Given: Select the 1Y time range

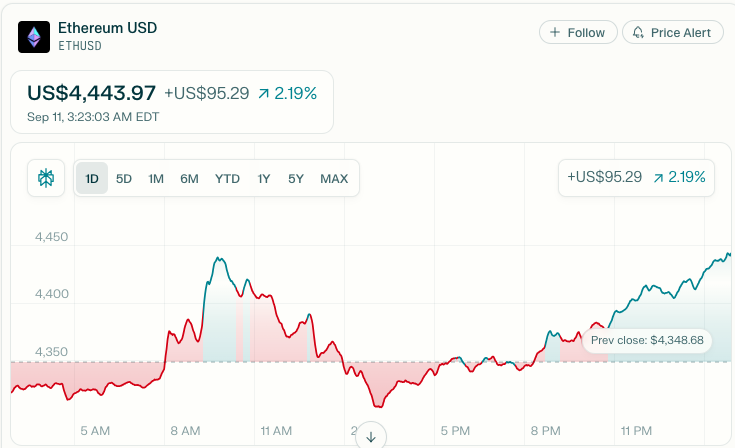Looking at the screenshot, I should coord(264,179).
